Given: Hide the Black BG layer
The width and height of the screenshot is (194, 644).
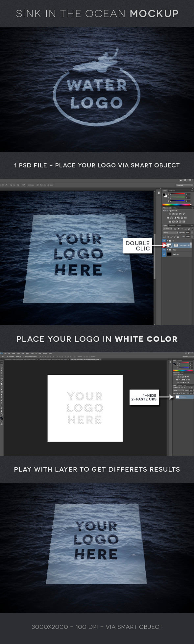Looking at the screenshot, I should (164, 254).
